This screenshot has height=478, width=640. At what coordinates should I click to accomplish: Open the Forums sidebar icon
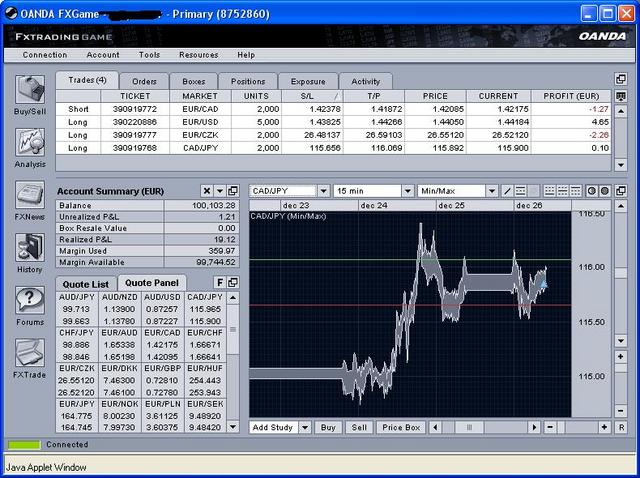coord(30,300)
